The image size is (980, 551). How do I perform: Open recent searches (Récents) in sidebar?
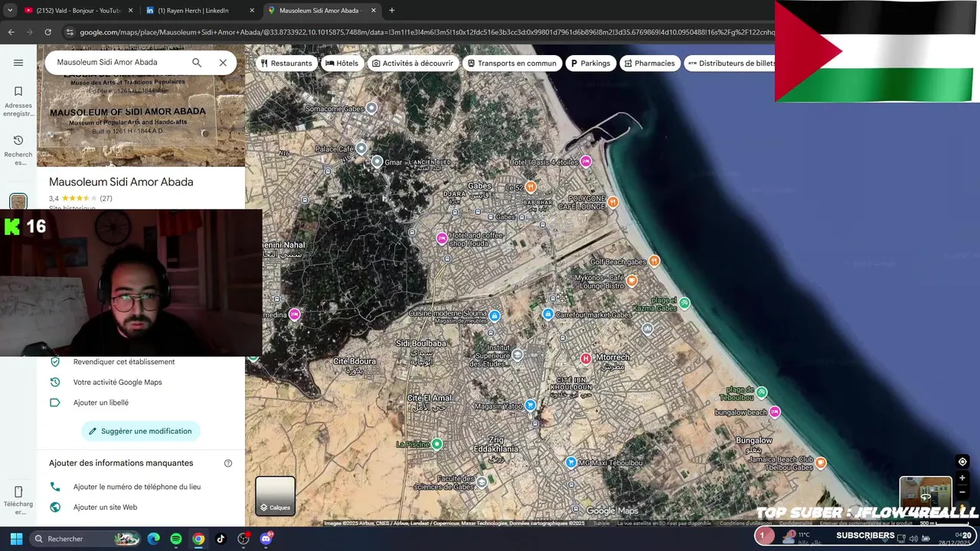click(18, 149)
